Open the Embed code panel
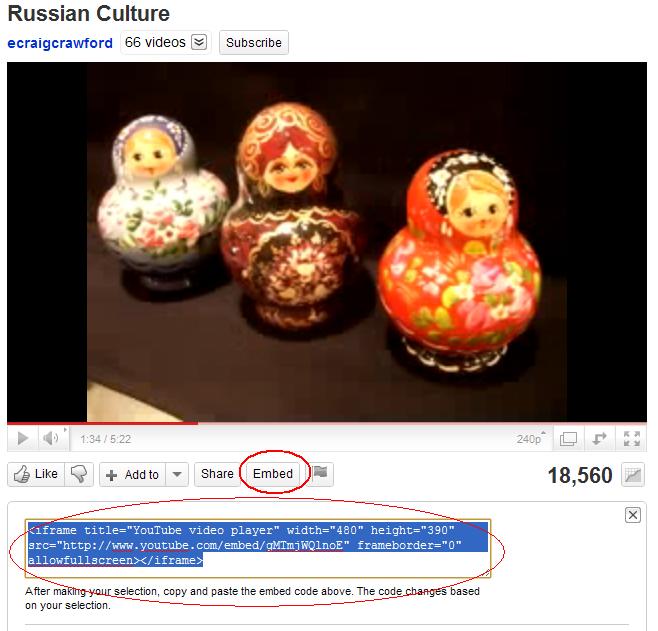 click(x=273, y=474)
